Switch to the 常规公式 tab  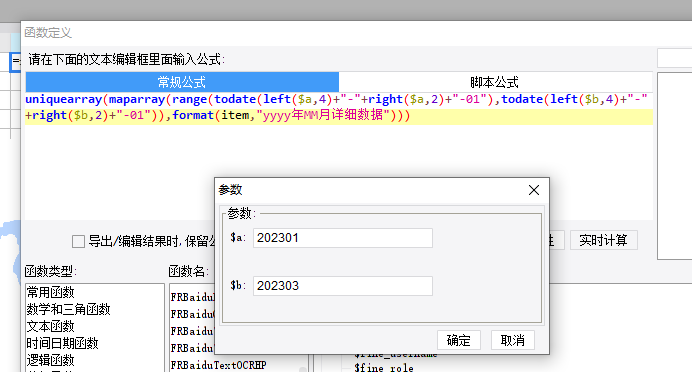[x=182, y=82]
